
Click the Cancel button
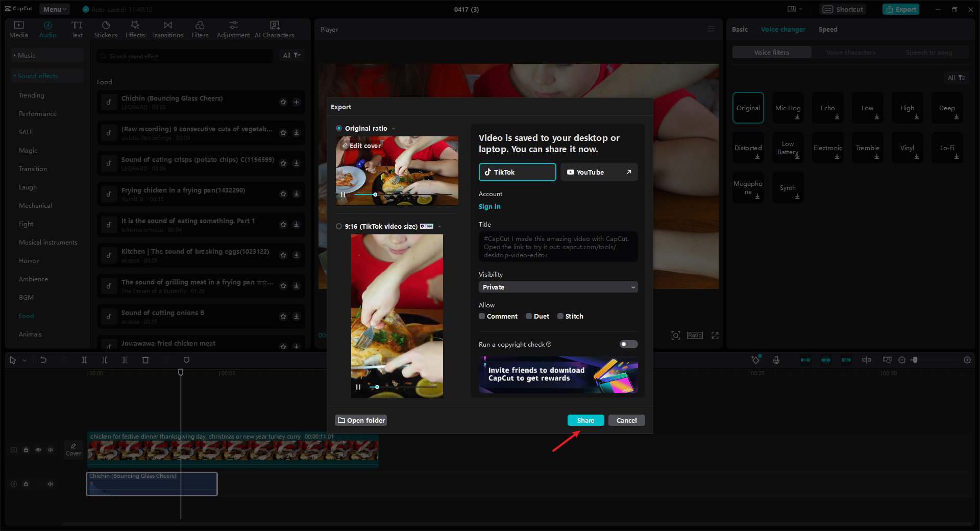coord(626,420)
